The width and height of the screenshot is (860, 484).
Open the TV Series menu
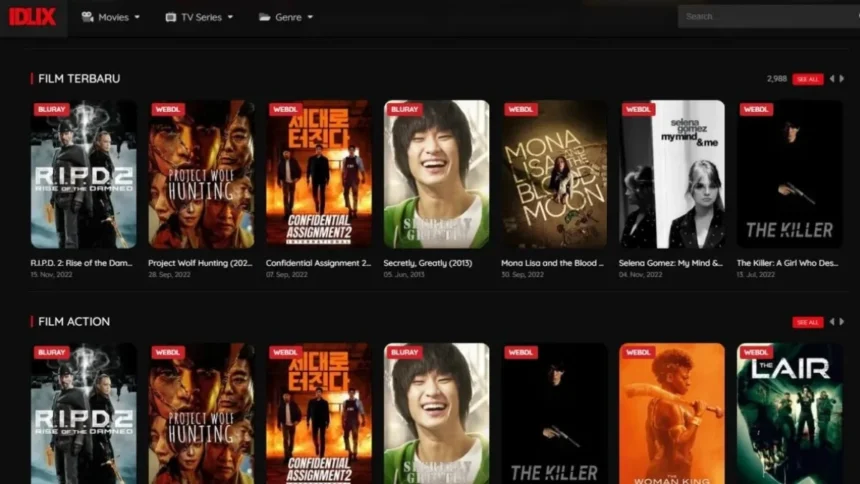click(x=199, y=17)
